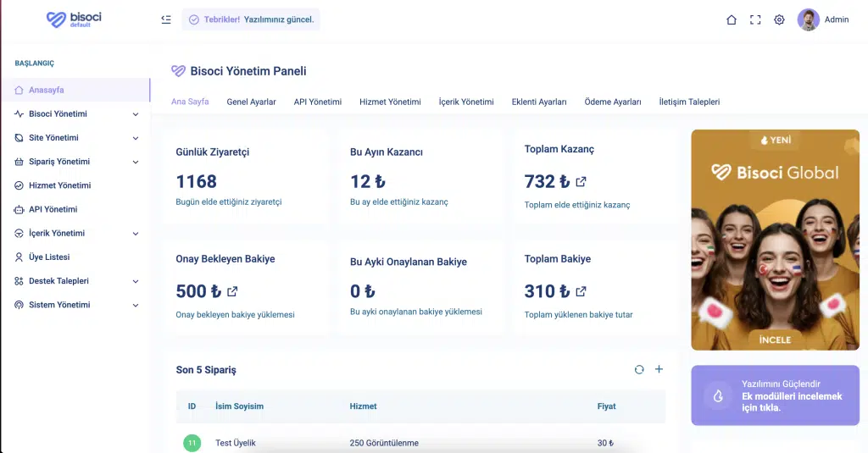
Task: Click the Fiyat column header
Action: click(606, 406)
